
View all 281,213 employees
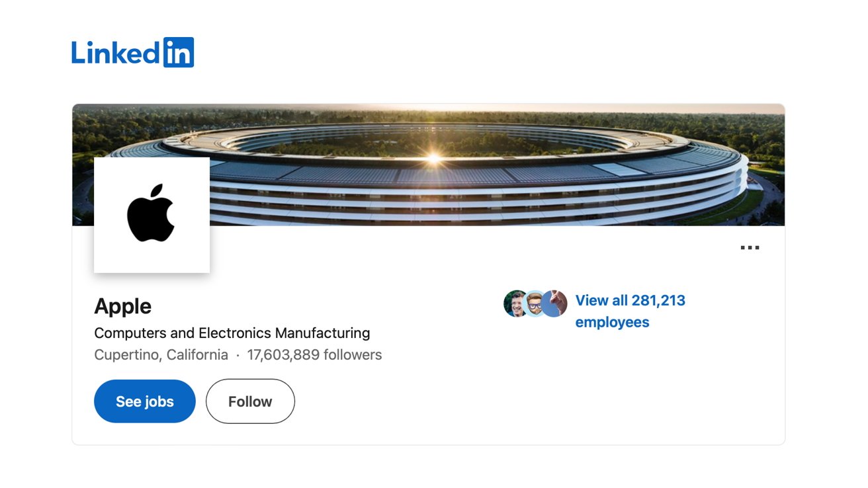pyautogui.click(x=630, y=301)
